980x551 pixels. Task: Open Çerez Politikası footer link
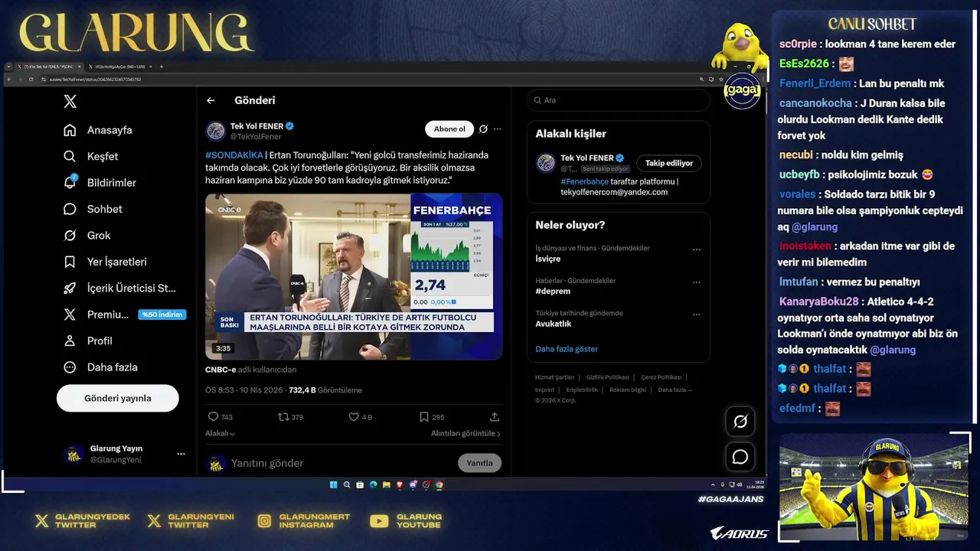point(661,377)
